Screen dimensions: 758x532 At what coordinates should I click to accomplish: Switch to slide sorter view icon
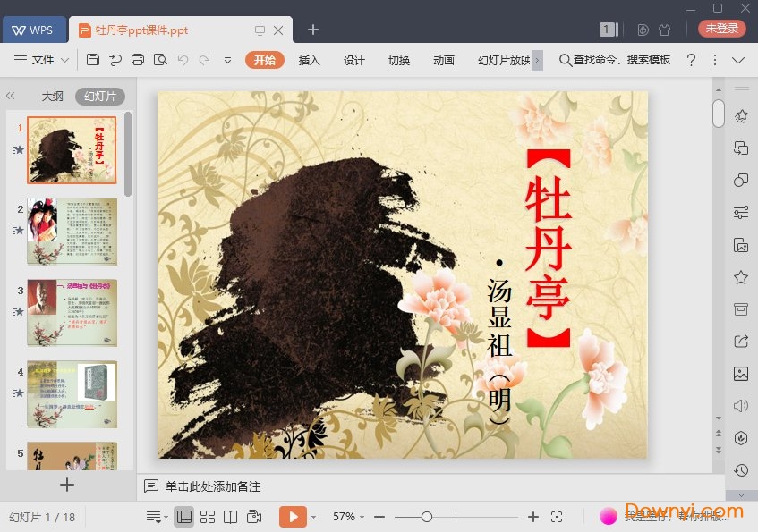(209, 516)
